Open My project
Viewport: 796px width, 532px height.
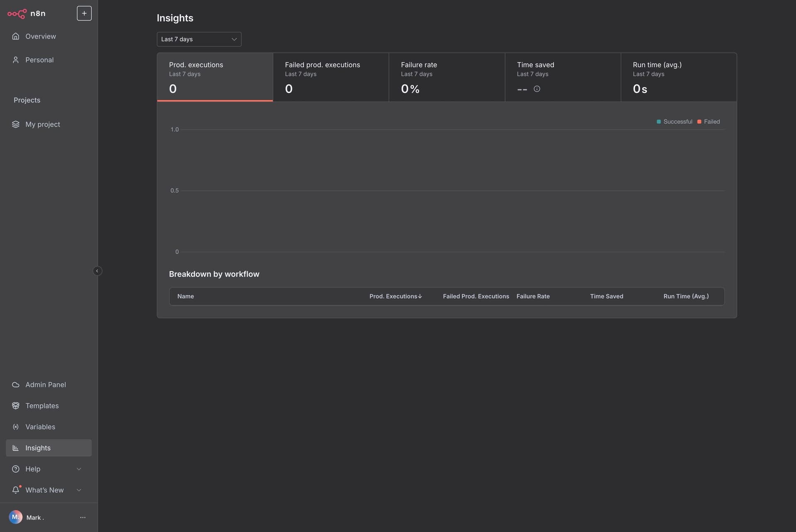[x=49, y=124]
